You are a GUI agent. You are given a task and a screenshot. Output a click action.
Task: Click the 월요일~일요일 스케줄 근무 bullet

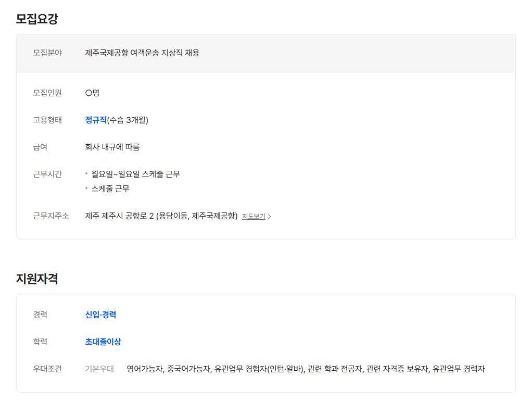(135, 174)
